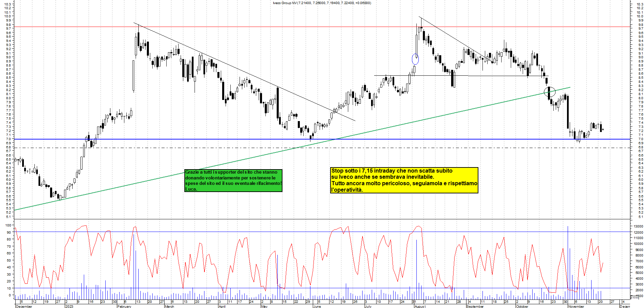
Task: Click the 'December' label on the time axis
Action: [24, 306]
